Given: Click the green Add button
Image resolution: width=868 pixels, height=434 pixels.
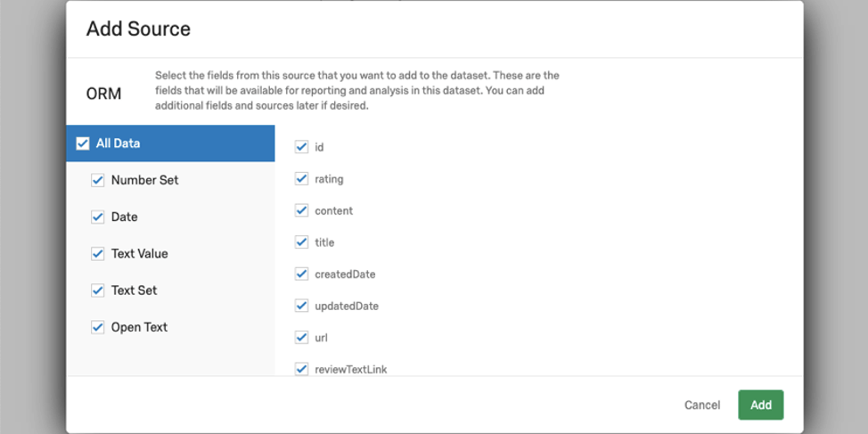Looking at the screenshot, I should coord(760,405).
